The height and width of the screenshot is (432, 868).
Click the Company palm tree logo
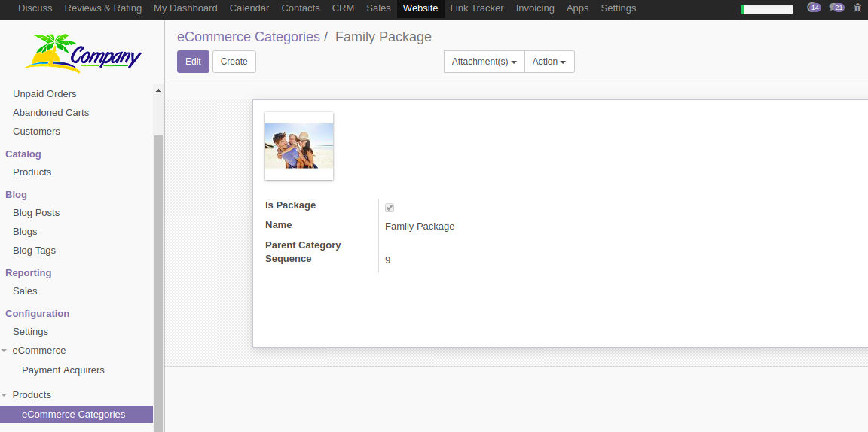82,53
